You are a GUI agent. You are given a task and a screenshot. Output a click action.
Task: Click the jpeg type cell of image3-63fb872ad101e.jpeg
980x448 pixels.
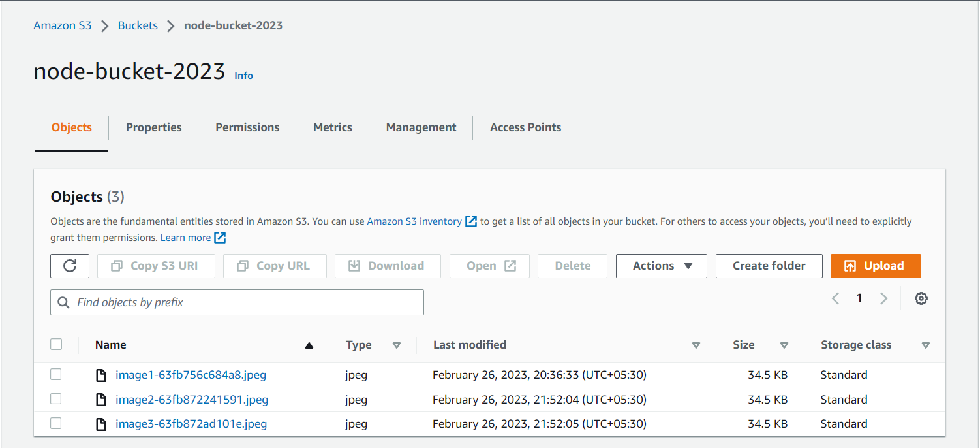356,424
